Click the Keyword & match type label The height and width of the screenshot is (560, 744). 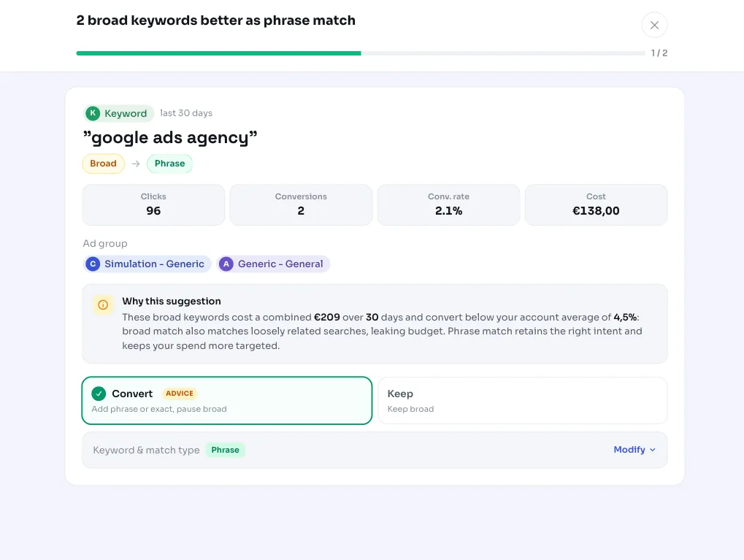[146, 450]
